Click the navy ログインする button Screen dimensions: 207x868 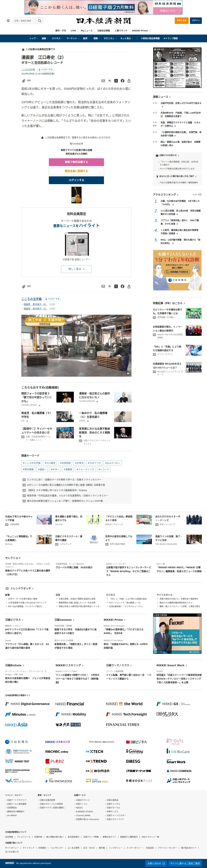pyautogui.click(x=76, y=180)
